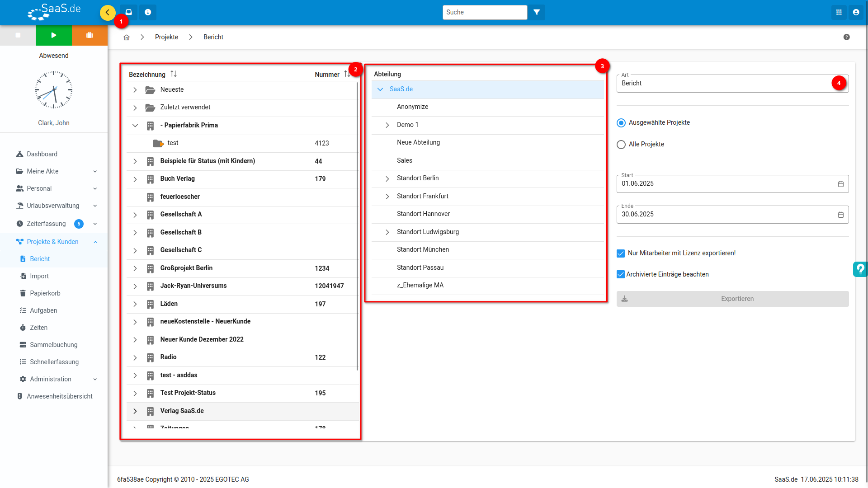Expand Verlag SaaS.de row
This screenshot has width=868, height=488.
135,411
